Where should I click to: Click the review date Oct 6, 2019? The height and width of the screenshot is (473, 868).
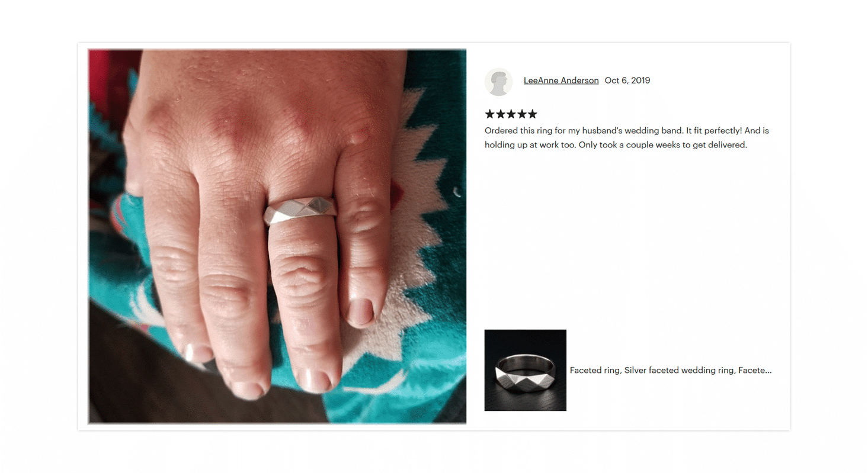click(627, 81)
